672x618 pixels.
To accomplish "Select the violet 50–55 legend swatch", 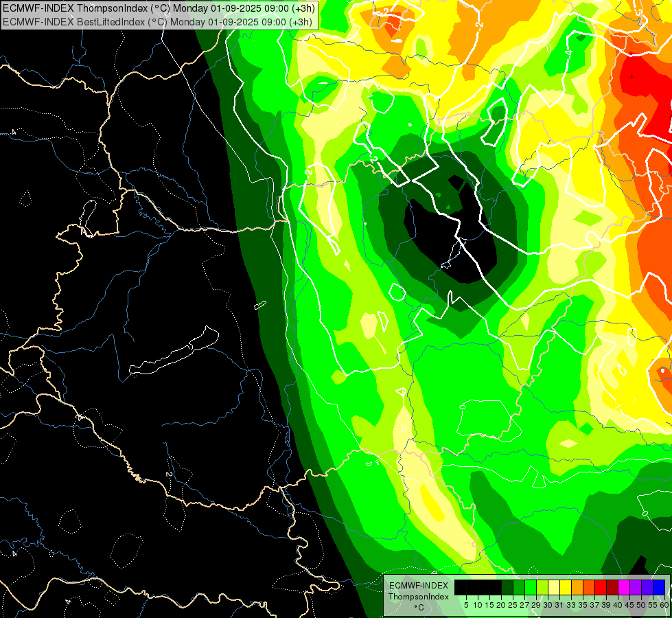I will pyautogui.click(x=647, y=587).
